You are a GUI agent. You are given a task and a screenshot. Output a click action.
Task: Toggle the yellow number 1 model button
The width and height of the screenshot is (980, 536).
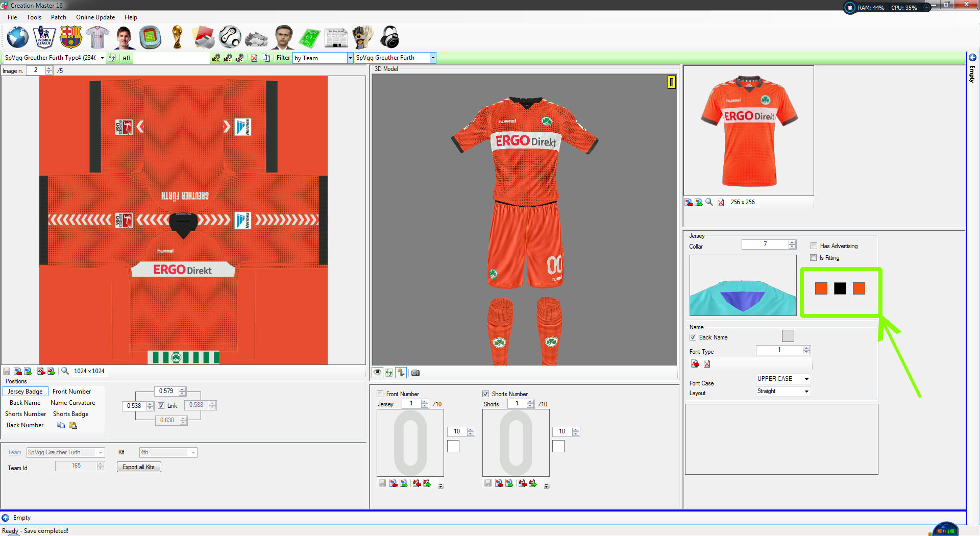401,372
